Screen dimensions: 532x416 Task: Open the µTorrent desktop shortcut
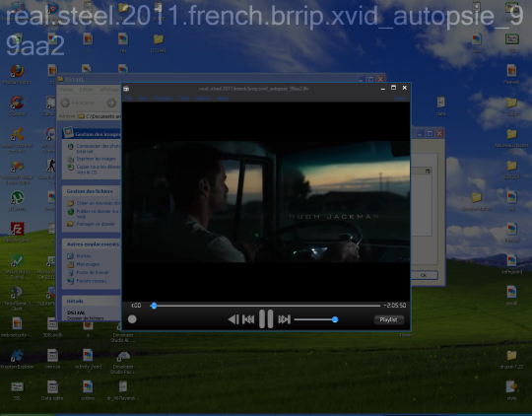(x=17, y=201)
